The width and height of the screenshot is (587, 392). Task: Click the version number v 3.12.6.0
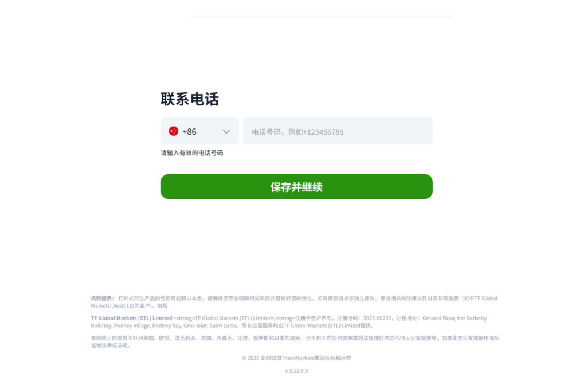click(296, 371)
